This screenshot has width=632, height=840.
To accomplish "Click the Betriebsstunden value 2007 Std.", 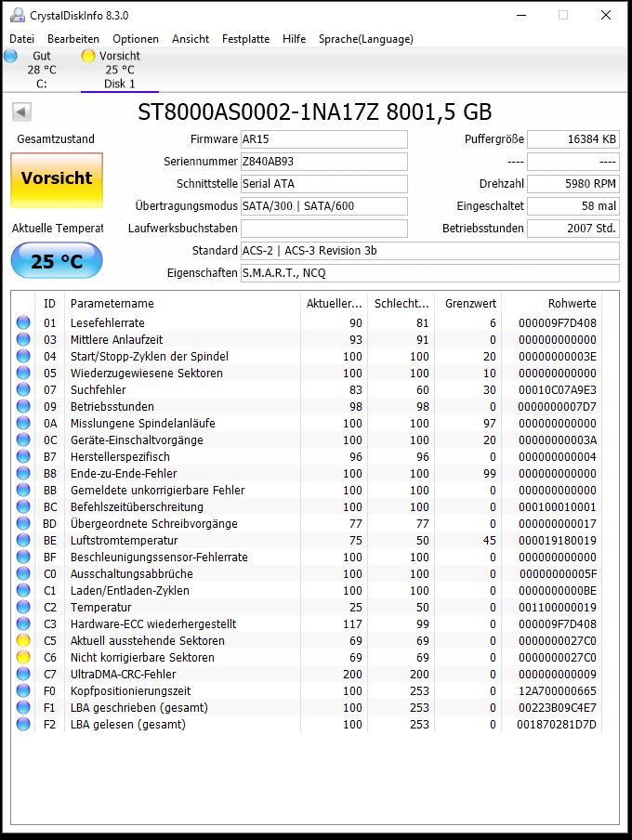I will click(x=573, y=229).
